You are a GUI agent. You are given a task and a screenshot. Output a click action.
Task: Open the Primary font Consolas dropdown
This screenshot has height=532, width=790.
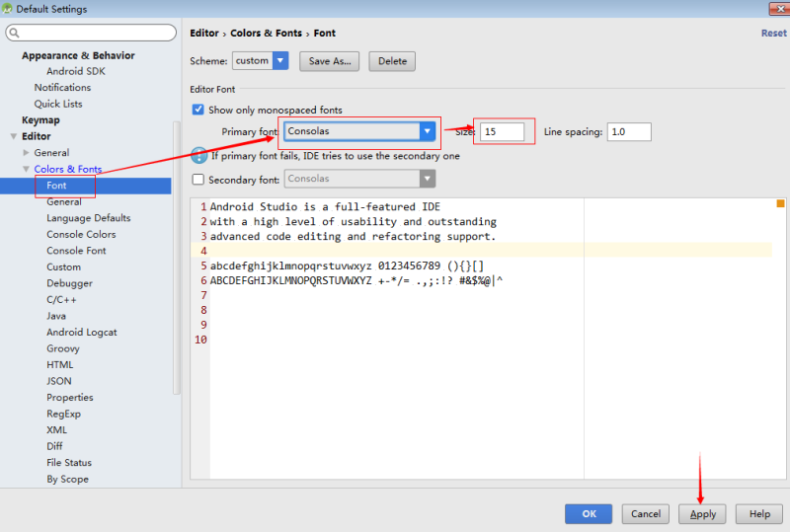click(359, 131)
